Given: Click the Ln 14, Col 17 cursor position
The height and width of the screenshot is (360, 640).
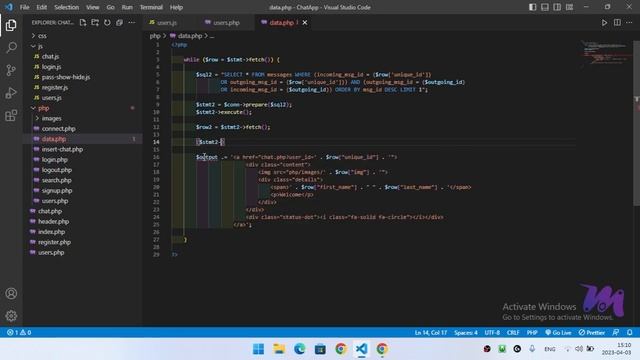Looking at the screenshot, I should (x=431, y=333).
